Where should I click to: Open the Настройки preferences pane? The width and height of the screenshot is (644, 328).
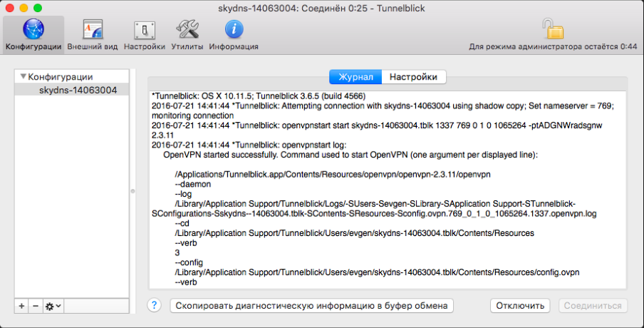[144, 34]
